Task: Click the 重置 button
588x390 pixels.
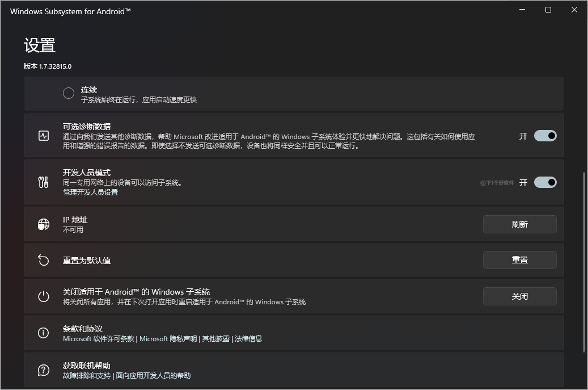Action: (x=520, y=260)
